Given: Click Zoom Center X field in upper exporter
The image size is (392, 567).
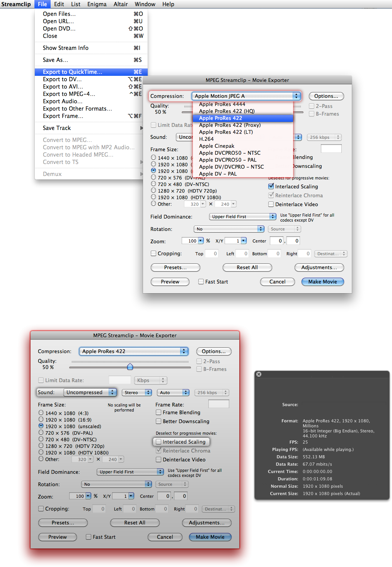Looking at the screenshot, I should (277, 241).
